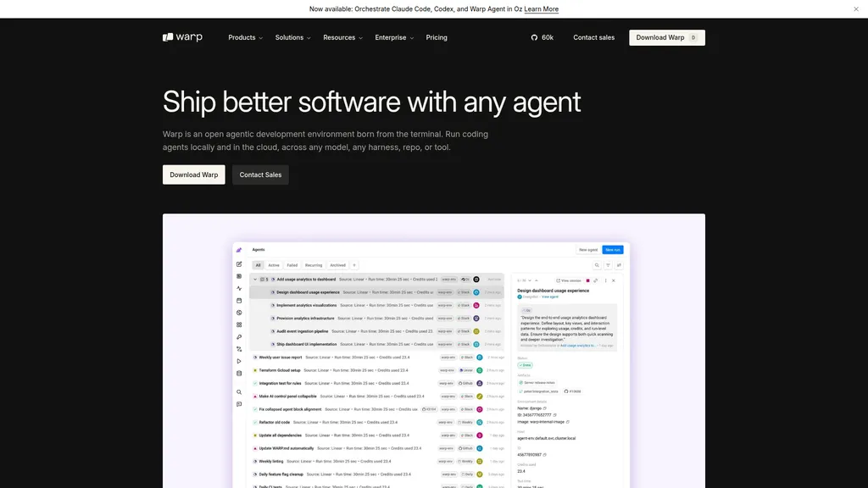Select Audit event ingestion pipeline row
The image size is (868, 488).
click(x=376, y=331)
